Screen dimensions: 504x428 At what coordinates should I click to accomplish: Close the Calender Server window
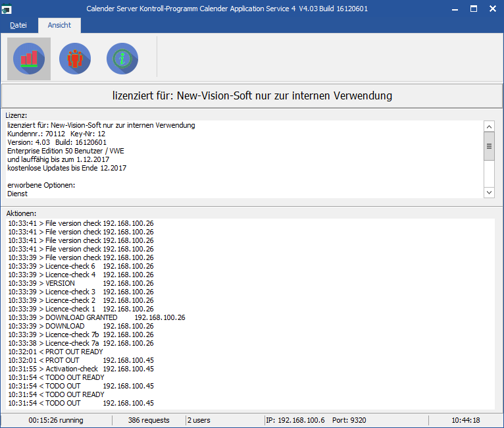click(x=492, y=9)
